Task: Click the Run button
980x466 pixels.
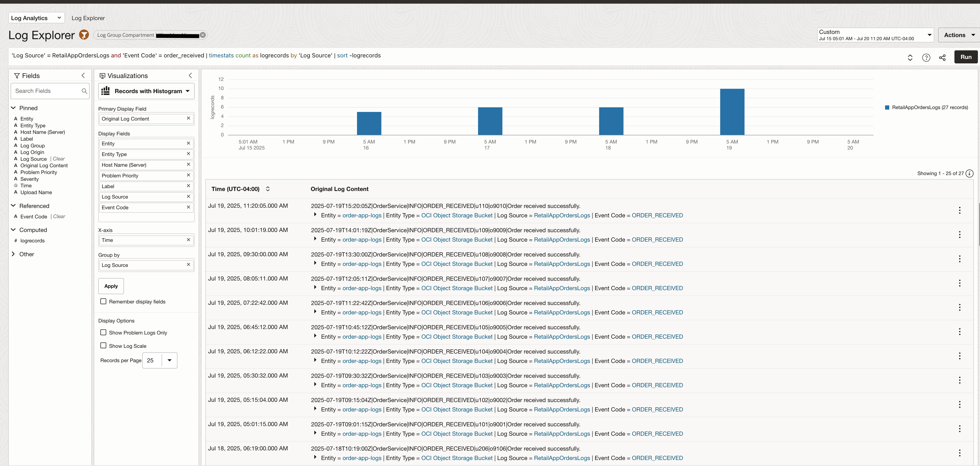Action: click(966, 57)
